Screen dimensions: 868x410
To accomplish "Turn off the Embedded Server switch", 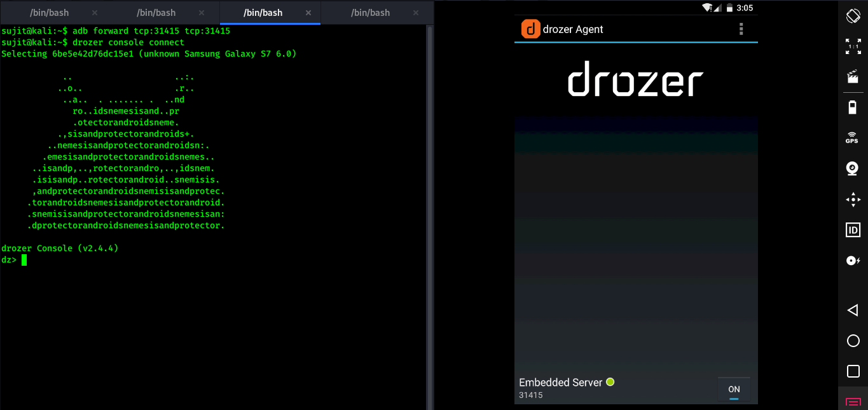I will (734, 389).
